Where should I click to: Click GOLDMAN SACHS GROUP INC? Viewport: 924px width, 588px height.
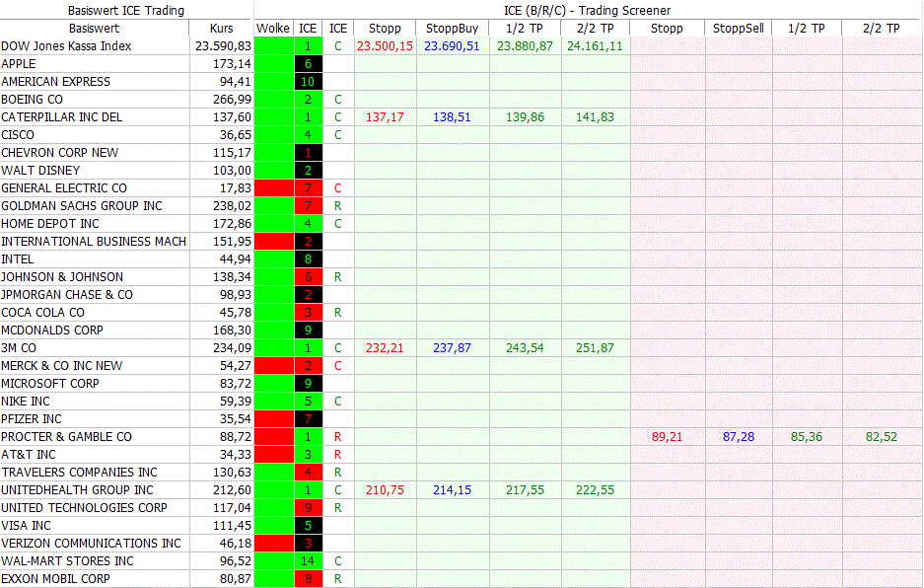pos(81,206)
